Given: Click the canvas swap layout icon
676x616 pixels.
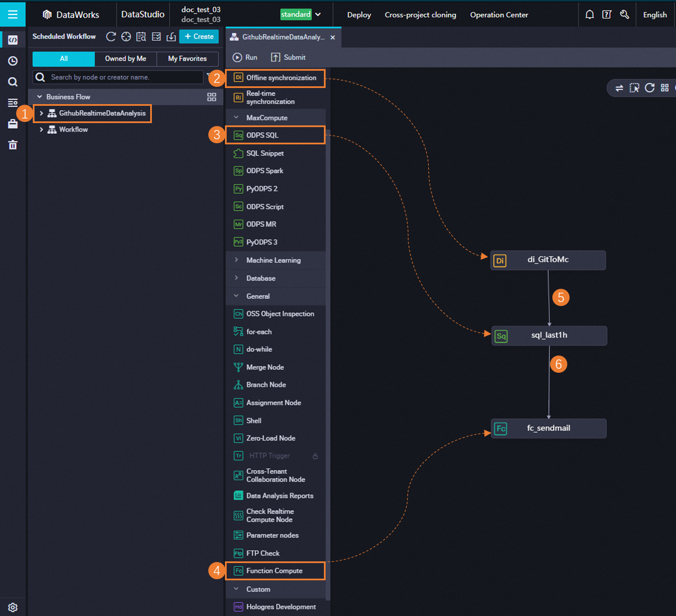Looking at the screenshot, I should (x=619, y=88).
